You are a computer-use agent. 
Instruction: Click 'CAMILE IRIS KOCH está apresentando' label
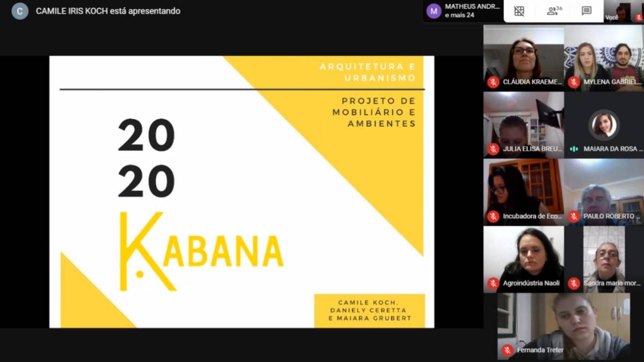coord(108,11)
